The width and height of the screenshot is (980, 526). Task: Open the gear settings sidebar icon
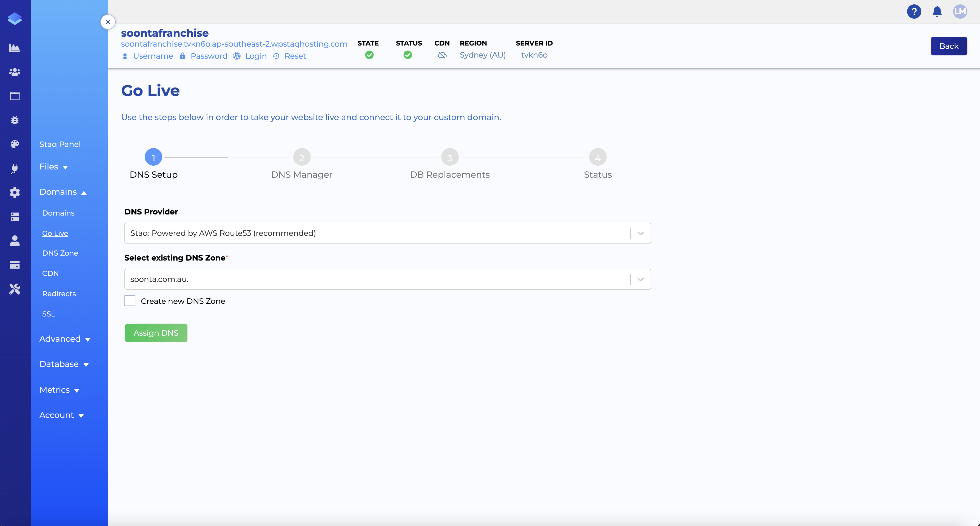tap(15, 193)
